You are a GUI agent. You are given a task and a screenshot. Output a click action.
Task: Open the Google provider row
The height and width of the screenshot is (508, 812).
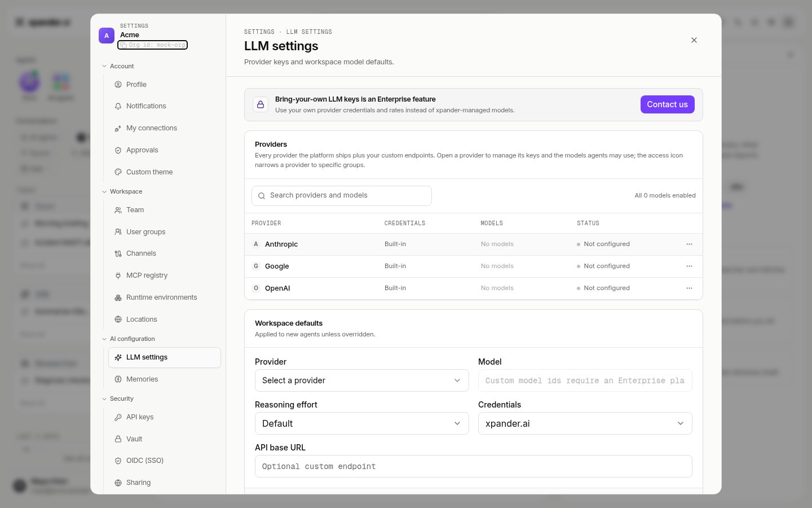[474, 266]
